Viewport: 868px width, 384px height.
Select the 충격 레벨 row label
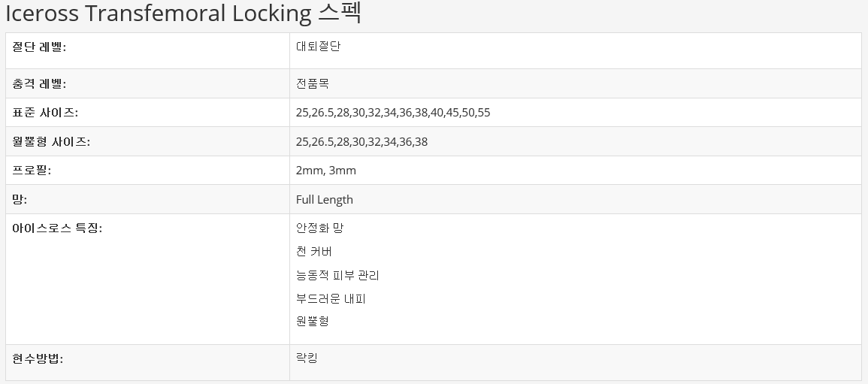[39, 84]
